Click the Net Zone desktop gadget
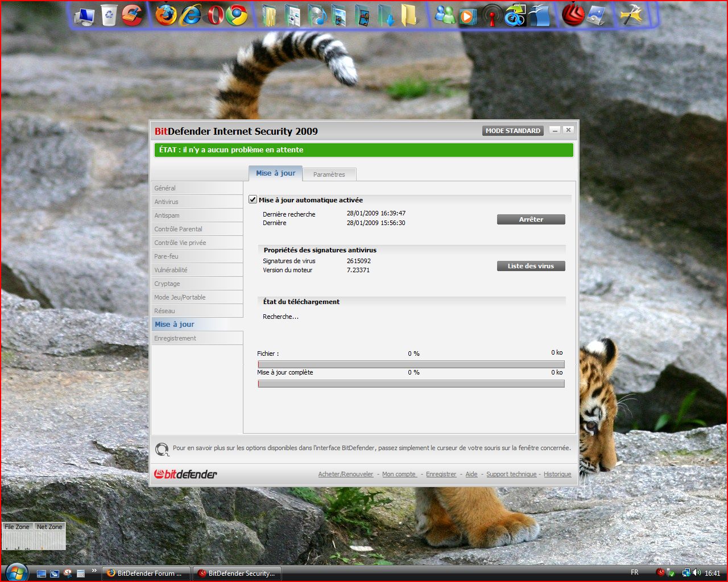728x582 pixels. tap(50, 536)
